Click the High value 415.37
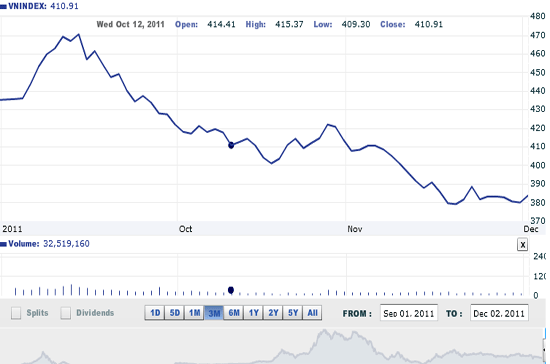This screenshot has height=364, width=550. [289, 25]
